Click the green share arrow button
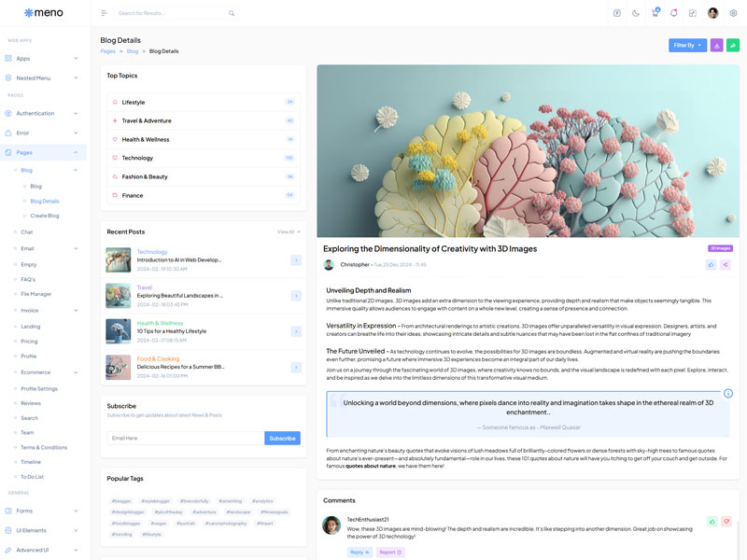 tap(733, 45)
